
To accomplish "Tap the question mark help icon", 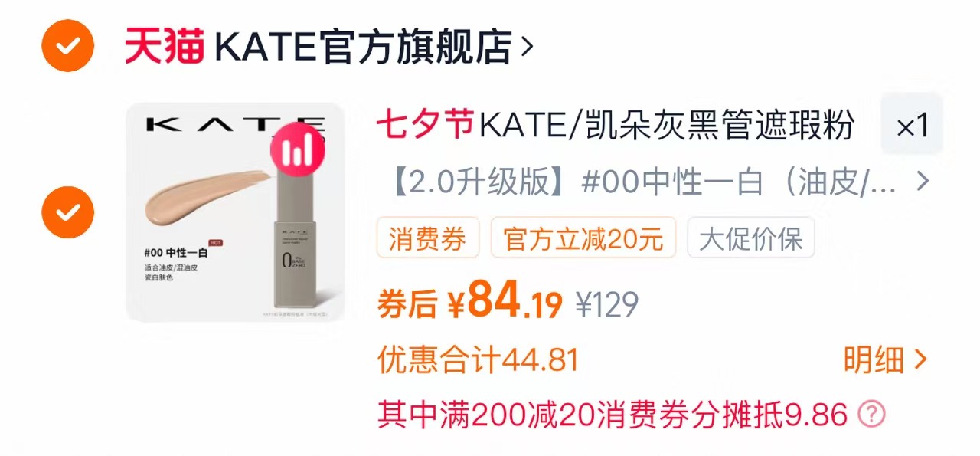I will (x=871, y=415).
